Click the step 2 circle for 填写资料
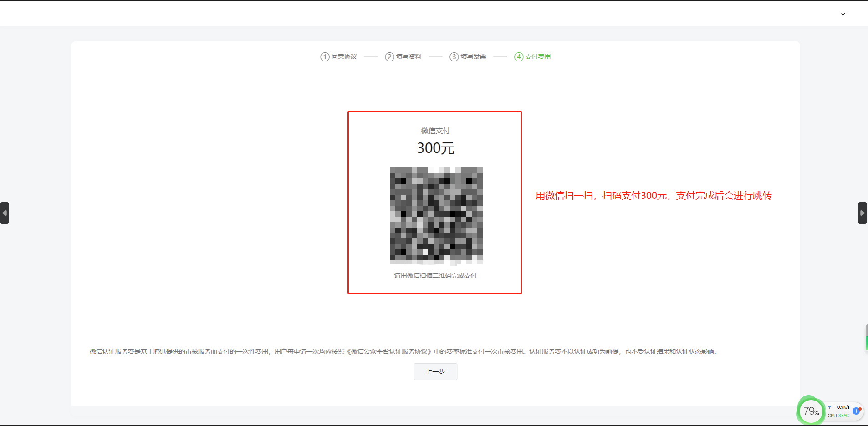 pyautogui.click(x=389, y=57)
